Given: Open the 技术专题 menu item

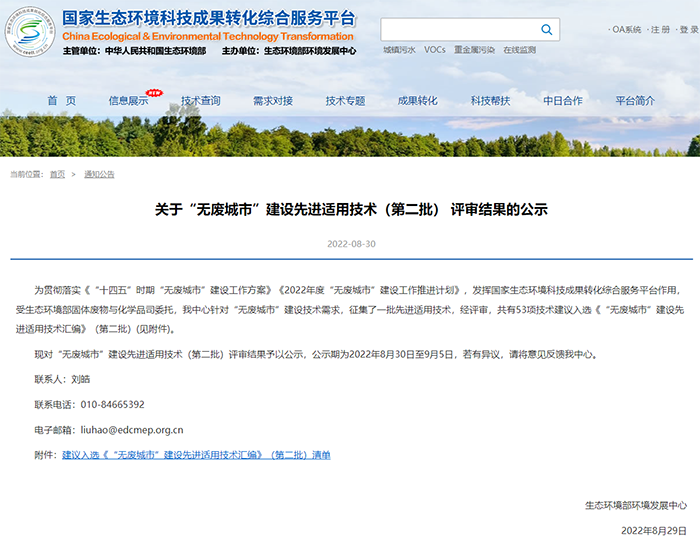Looking at the screenshot, I should [x=345, y=101].
